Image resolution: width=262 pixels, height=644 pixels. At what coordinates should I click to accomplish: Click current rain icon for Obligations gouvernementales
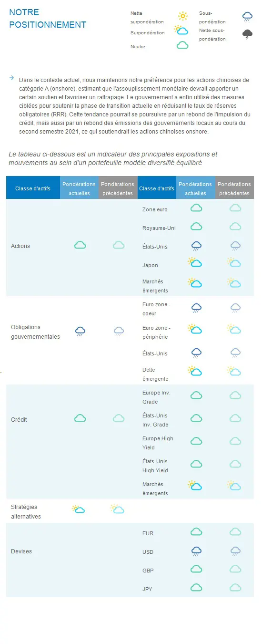pyautogui.click(x=80, y=332)
